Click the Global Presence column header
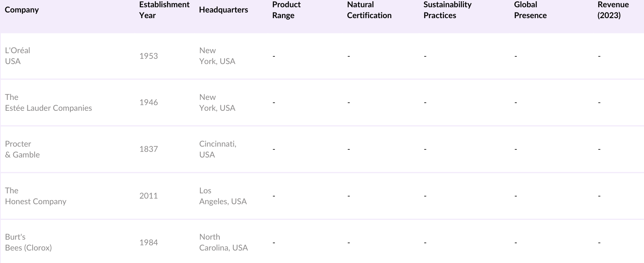 (530, 10)
